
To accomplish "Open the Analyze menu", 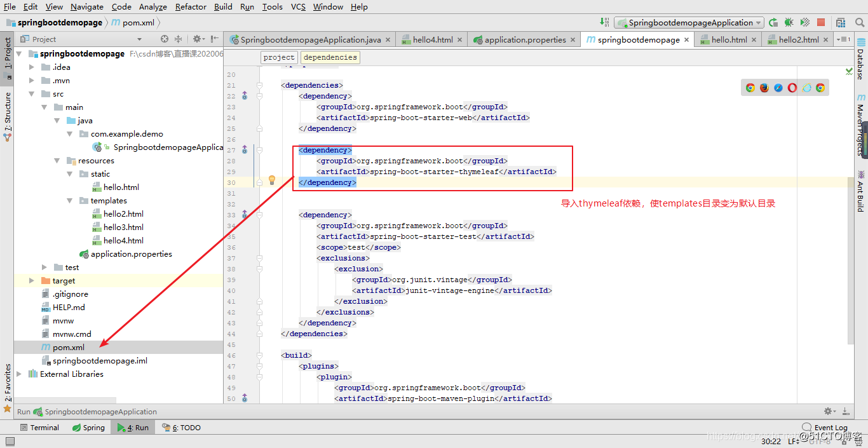I will tap(153, 6).
